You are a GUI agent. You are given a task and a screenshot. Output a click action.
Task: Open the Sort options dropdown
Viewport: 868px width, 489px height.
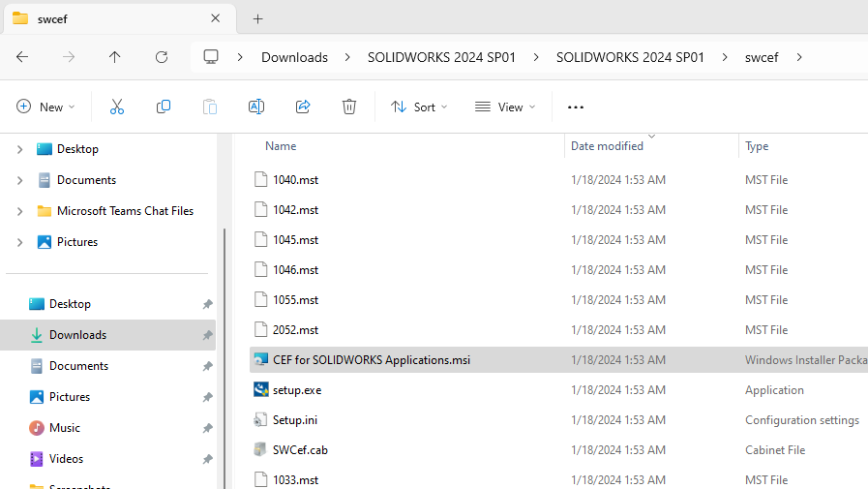click(x=419, y=107)
